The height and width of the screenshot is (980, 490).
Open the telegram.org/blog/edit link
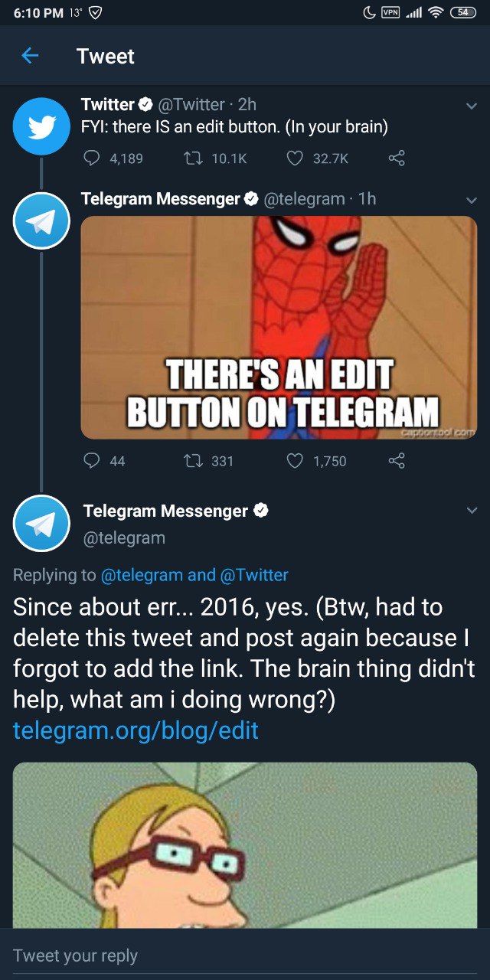[136, 730]
